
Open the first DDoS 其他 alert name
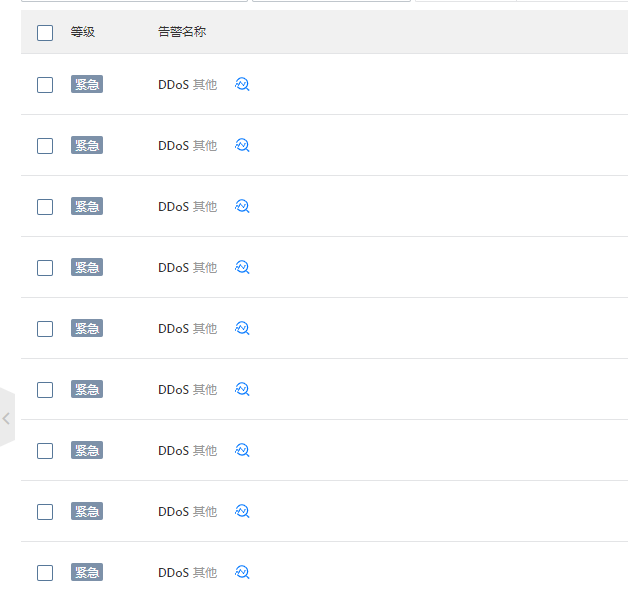tap(187, 85)
